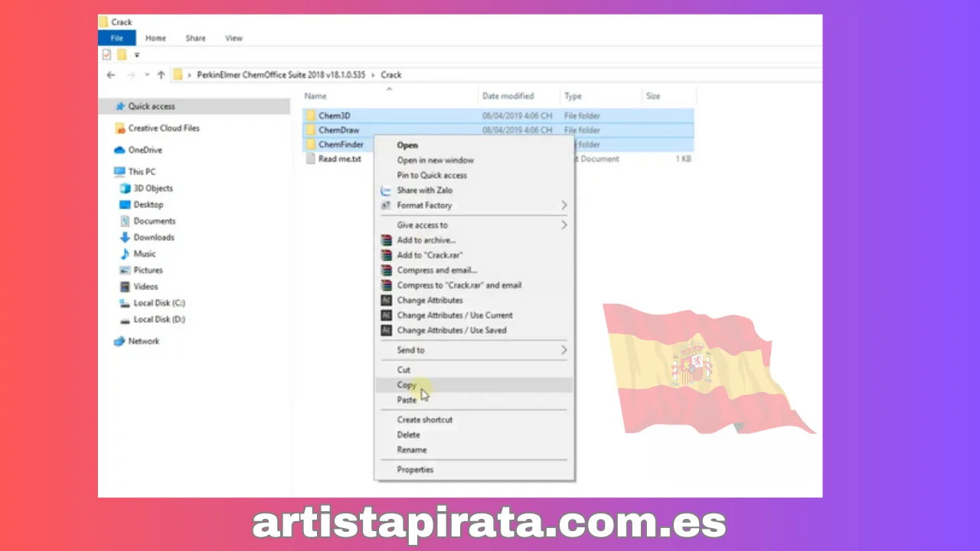
Task: Choose Open in new window
Action: (x=435, y=160)
